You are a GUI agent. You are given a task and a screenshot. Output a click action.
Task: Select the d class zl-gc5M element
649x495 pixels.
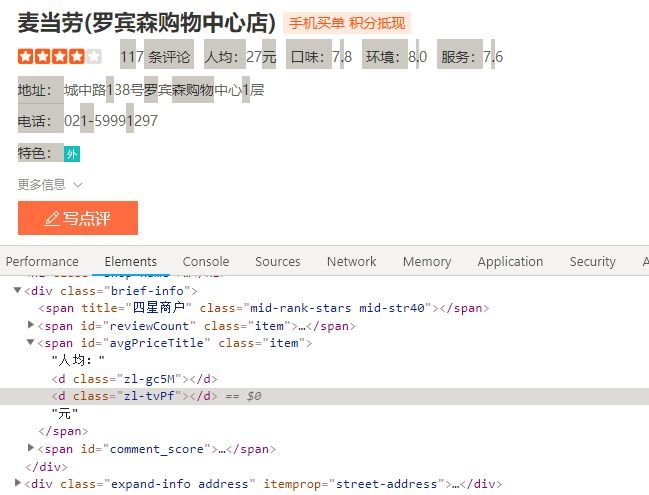[135, 379]
